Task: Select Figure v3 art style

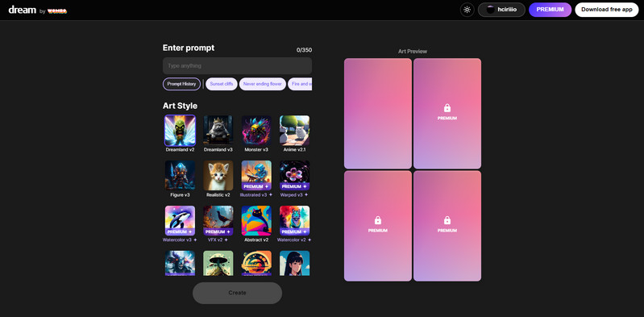Action: (x=180, y=179)
